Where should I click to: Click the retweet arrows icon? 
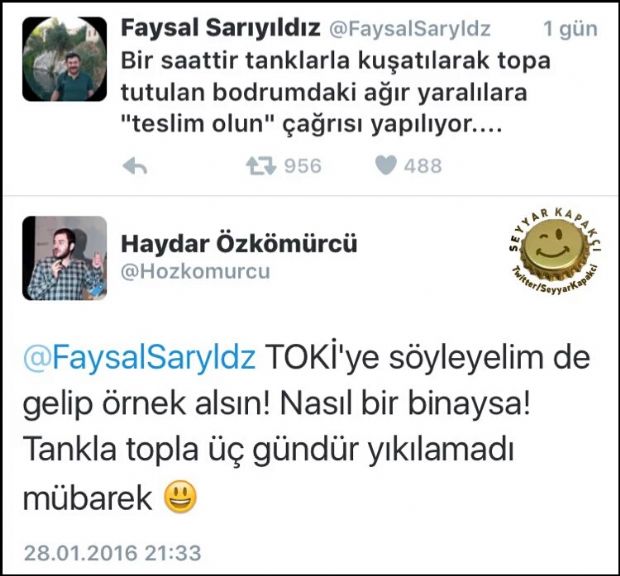coord(261,166)
